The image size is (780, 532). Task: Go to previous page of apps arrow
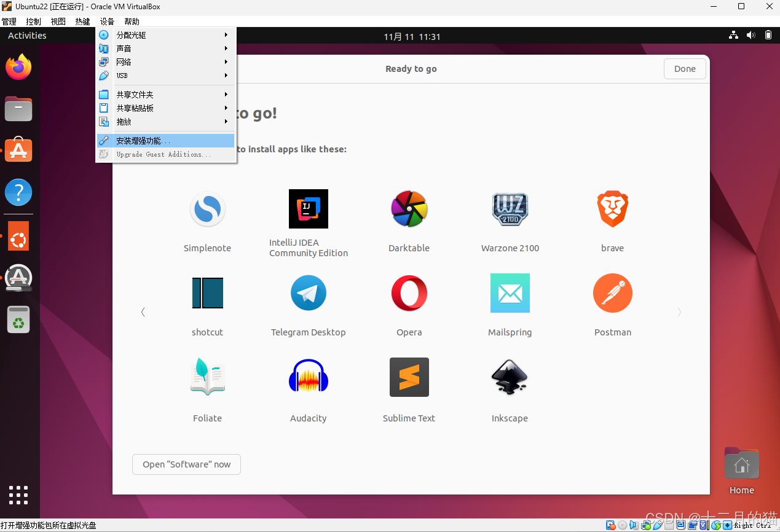tap(143, 312)
